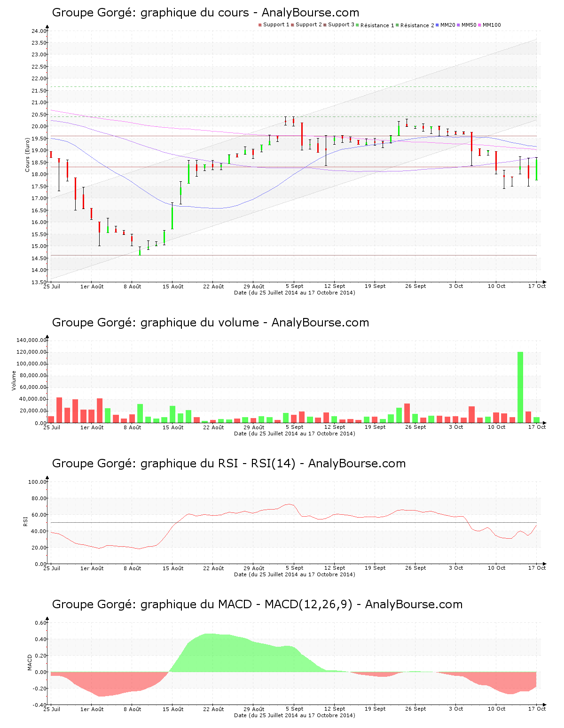Click the 24.00 value on price axis
This screenshot has height=728, width=564.
pos(39,31)
